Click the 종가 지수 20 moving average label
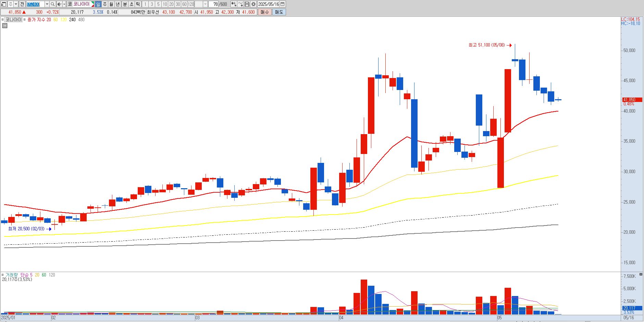This screenshot has width=644, height=322. [39, 20]
